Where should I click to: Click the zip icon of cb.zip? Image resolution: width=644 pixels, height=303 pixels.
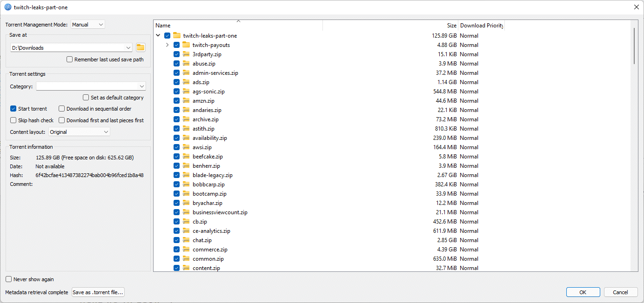[186, 221]
